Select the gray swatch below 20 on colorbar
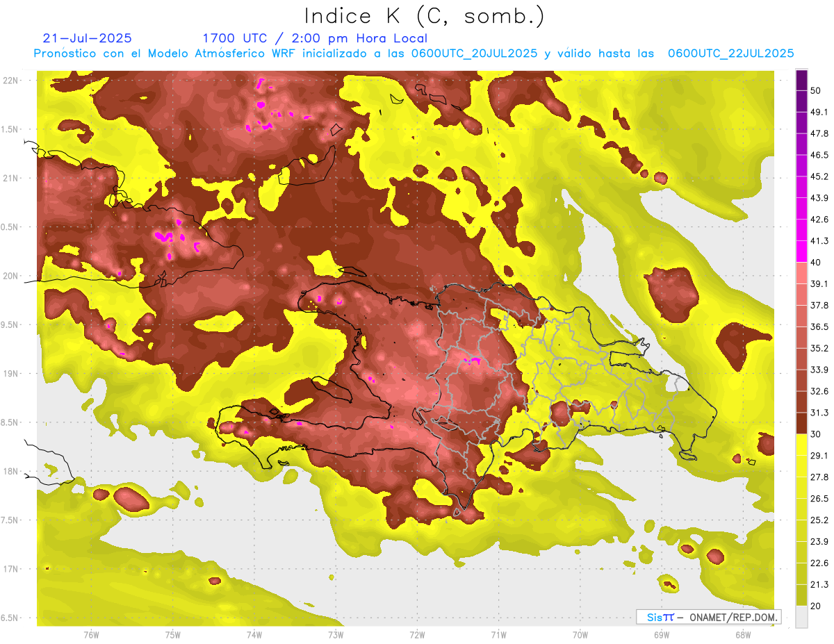Viewport: 834px width, 644px height. click(x=801, y=616)
